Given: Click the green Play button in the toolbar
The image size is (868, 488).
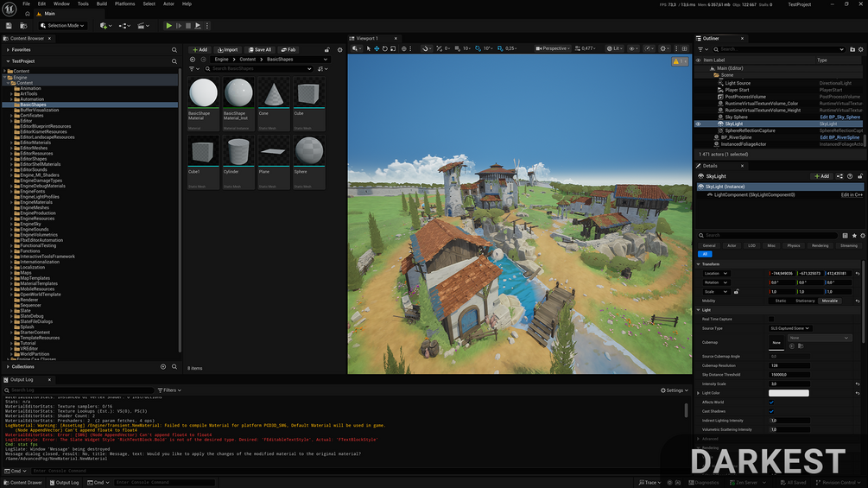Looking at the screenshot, I should 168,25.
